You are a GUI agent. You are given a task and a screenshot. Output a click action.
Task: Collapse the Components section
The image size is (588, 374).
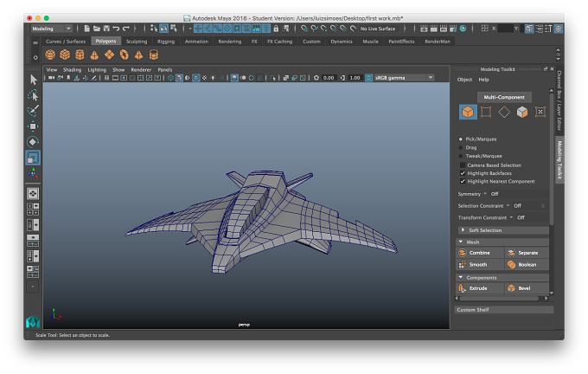[x=502, y=278]
